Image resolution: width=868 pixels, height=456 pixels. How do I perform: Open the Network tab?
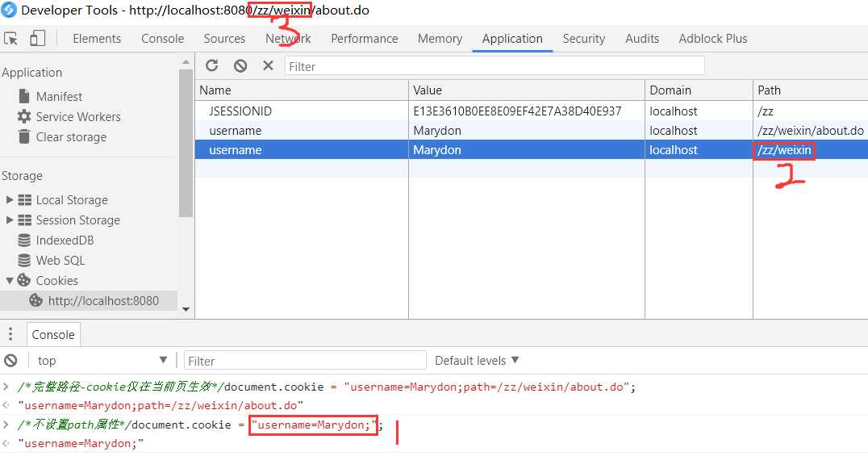click(288, 38)
